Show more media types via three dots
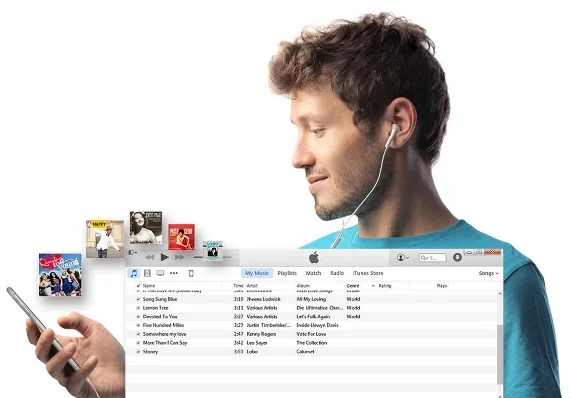This screenshot has width=572, height=398. (174, 273)
